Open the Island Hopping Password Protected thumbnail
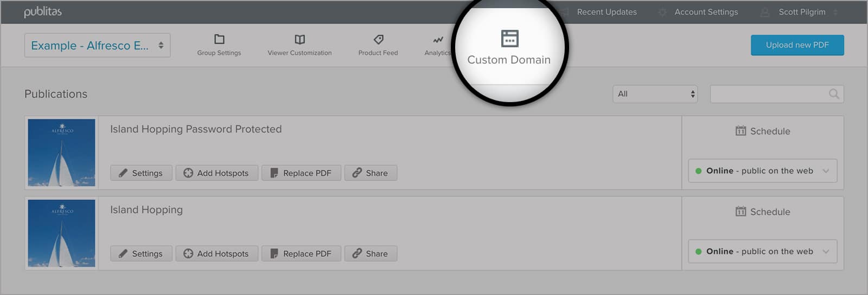Screen dimensions: 868x295 pos(61,153)
